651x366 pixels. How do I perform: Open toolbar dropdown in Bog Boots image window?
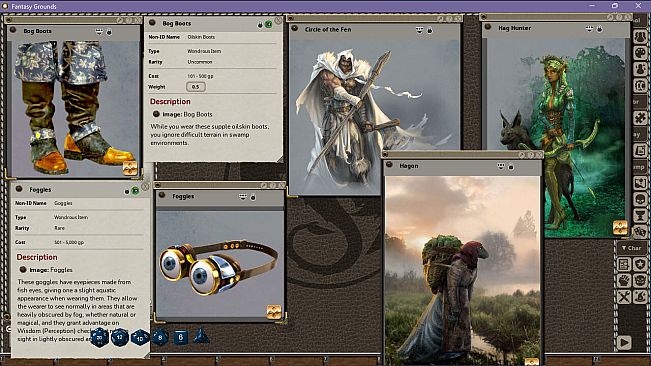[99, 32]
